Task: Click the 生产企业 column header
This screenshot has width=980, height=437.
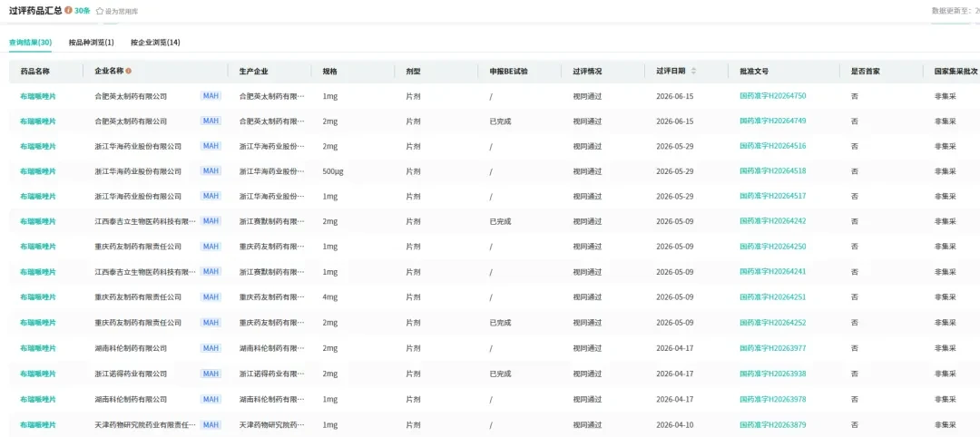Action: (x=254, y=71)
